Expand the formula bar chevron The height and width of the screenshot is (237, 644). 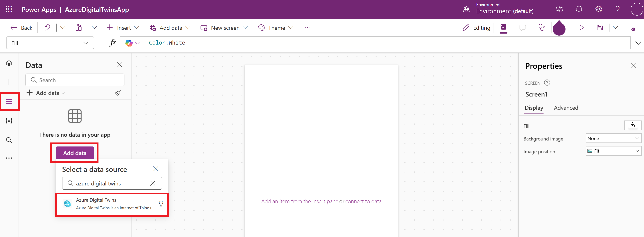tap(638, 43)
